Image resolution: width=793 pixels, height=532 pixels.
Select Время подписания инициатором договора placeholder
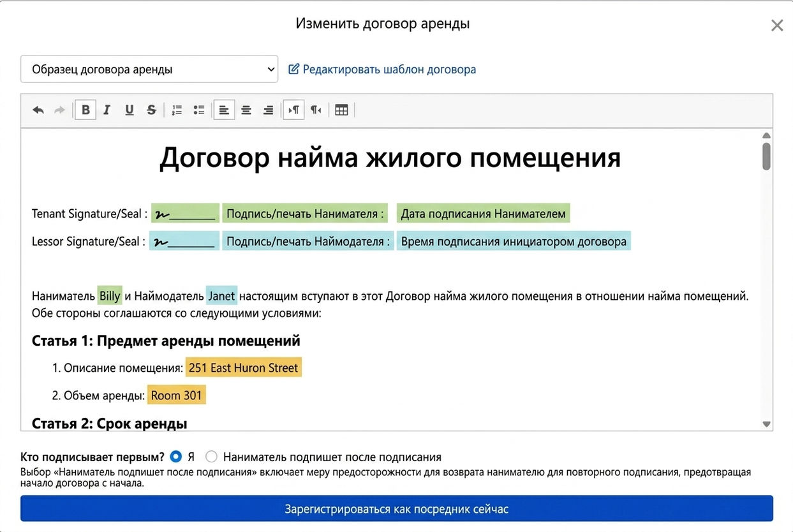coord(514,241)
